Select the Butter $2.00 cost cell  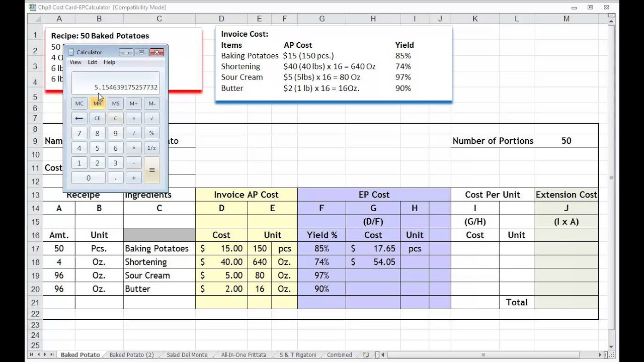click(x=221, y=289)
